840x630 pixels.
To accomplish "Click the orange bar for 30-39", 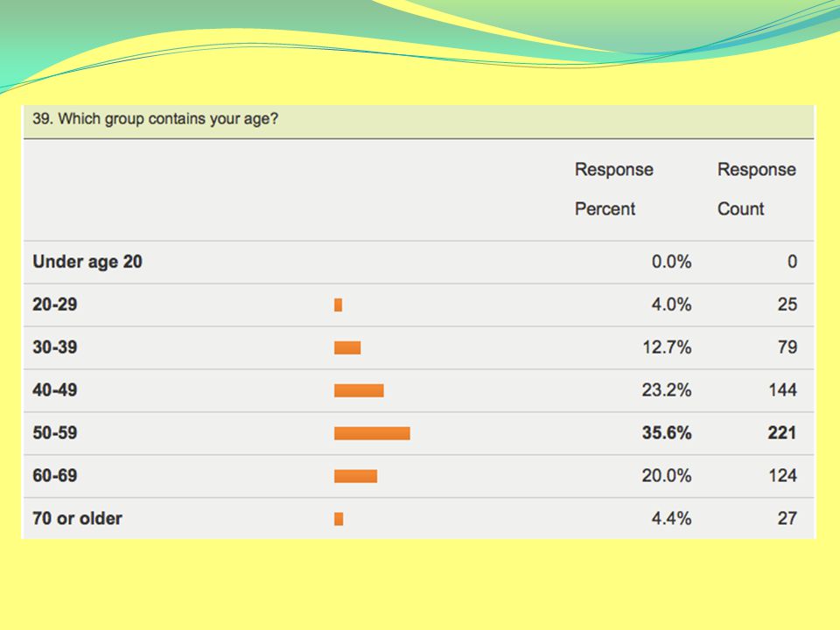I will point(347,347).
